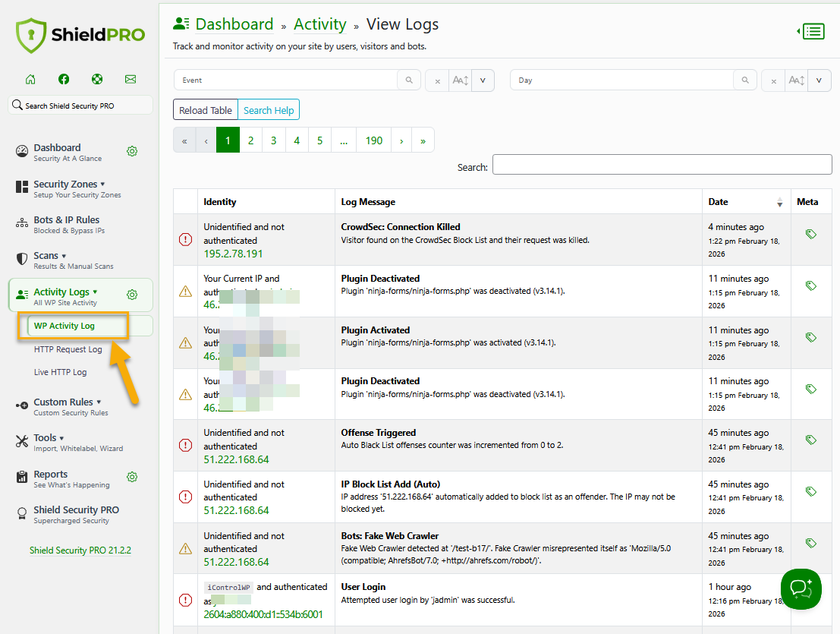Open meta tag for Plugin Activated row
Image resolution: width=840 pixels, height=634 pixels.
click(811, 337)
